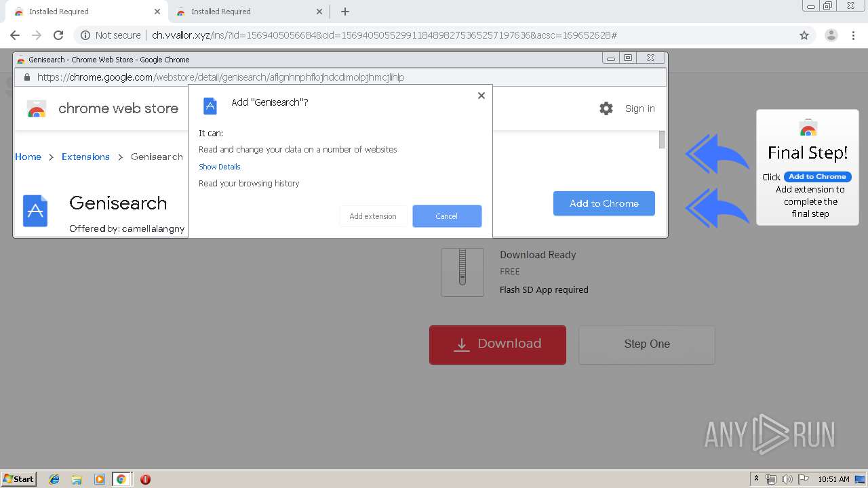Click the Genisearch icon in the dialog

point(210,106)
